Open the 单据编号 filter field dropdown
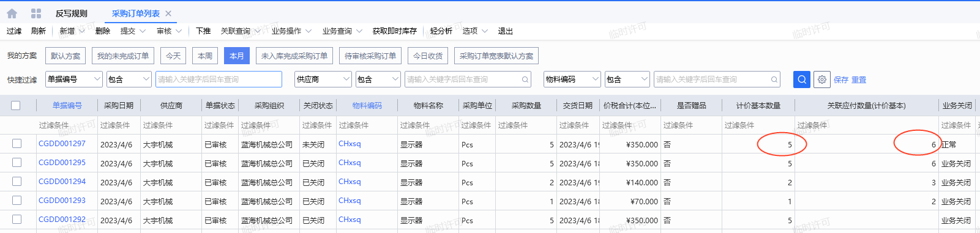980x233 pixels. (73, 79)
